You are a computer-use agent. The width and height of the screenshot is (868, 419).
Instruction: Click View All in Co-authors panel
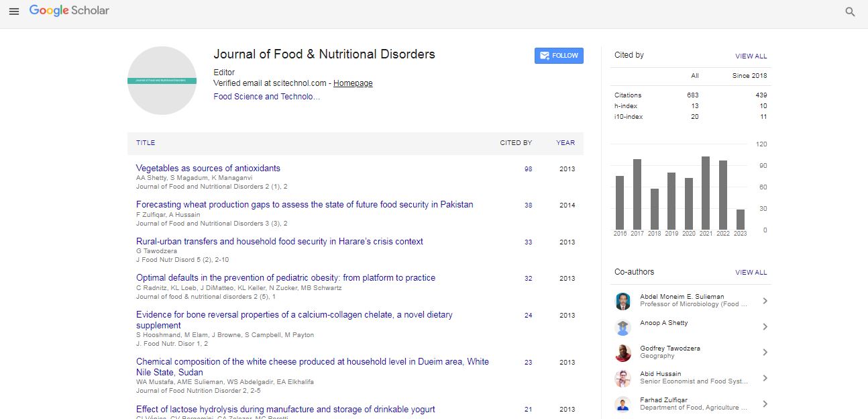751,273
